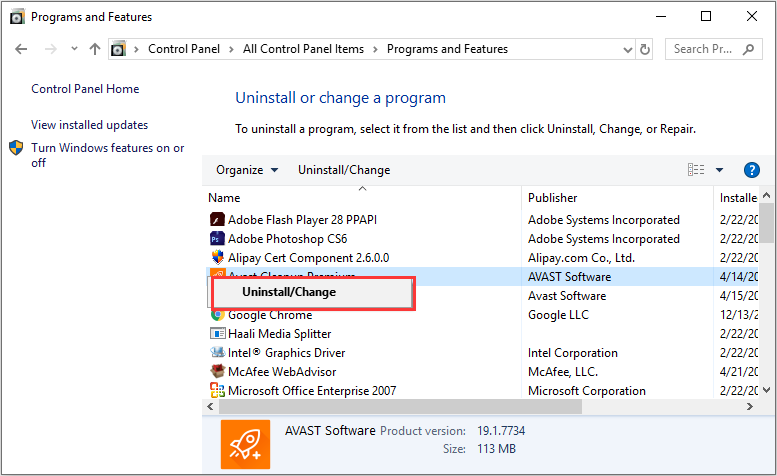This screenshot has width=777, height=476.
Task: Click the Adobe Flash Player program icon
Action: point(217,219)
